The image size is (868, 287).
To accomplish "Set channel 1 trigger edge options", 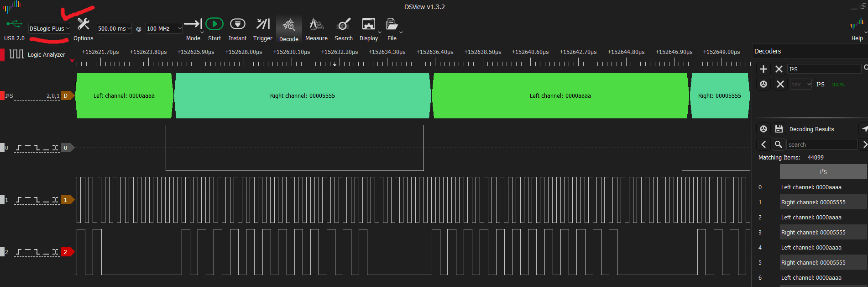I will pyautogui.click(x=37, y=200).
